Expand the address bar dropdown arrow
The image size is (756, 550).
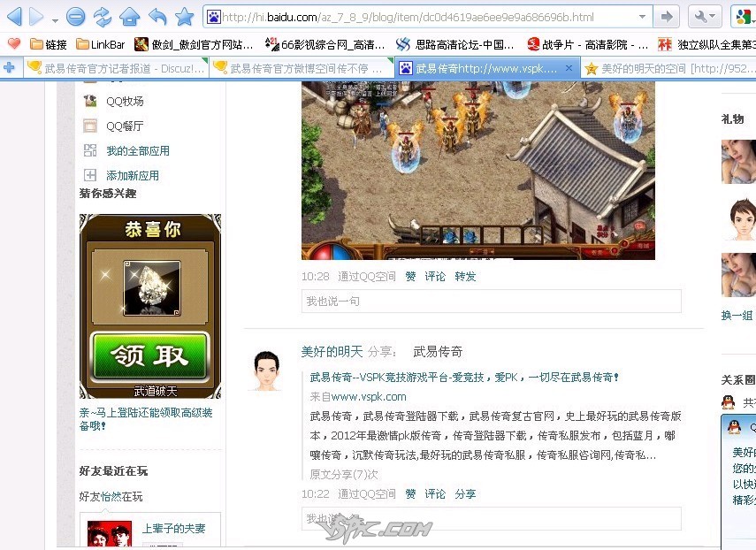click(x=642, y=17)
